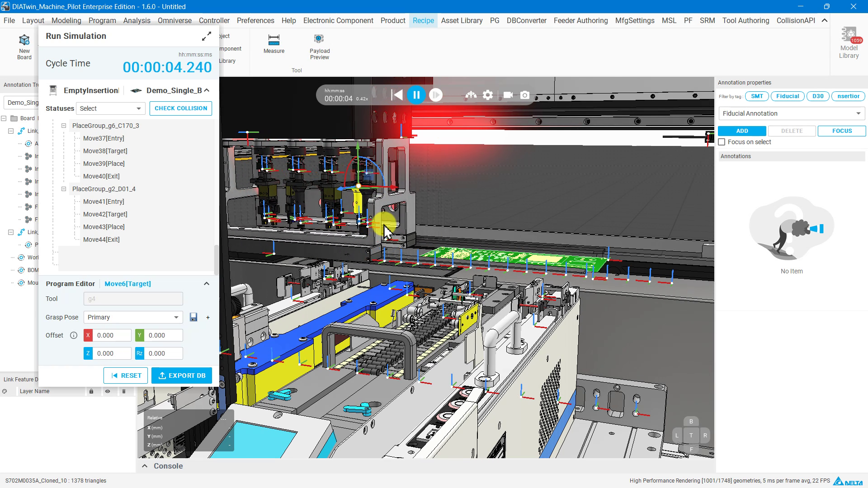Image resolution: width=868 pixels, height=488 pixels.
Task: Open the Analysis menu
Action: point(137,20)
